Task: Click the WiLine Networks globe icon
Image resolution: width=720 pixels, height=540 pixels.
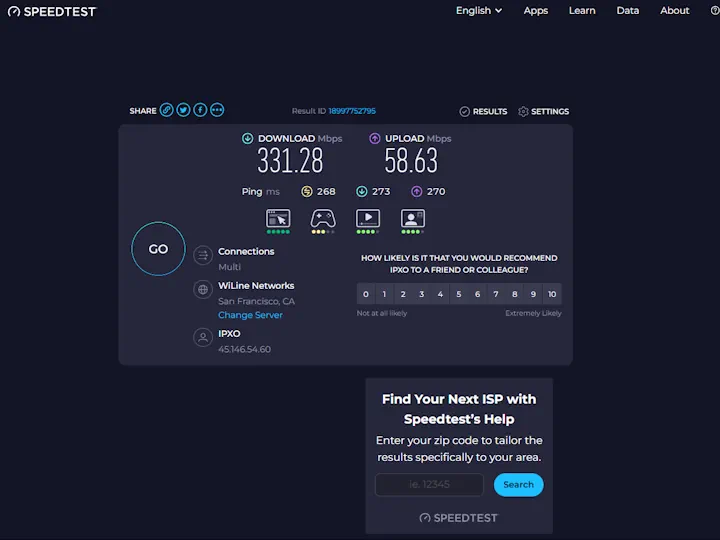Action: point(203,290)
